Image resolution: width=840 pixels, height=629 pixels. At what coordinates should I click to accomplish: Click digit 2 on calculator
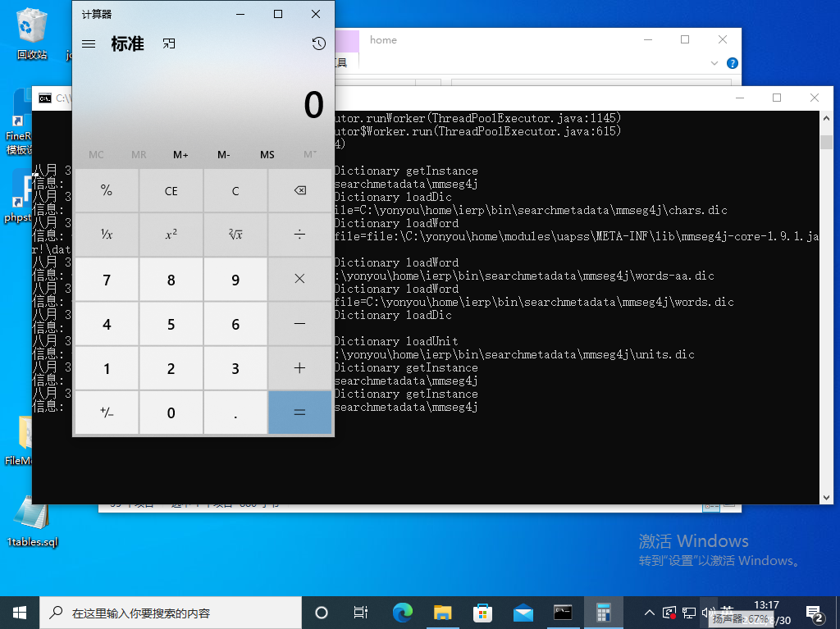(x=171, y=368)
